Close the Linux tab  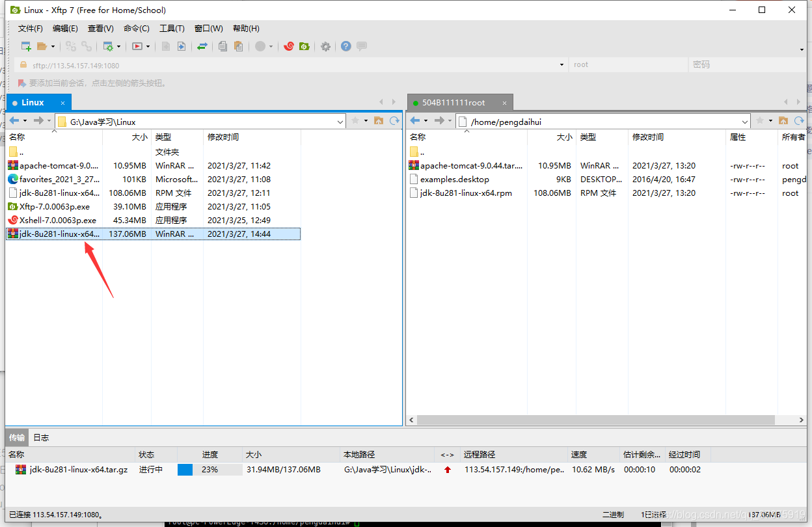[x=63, y=103]
